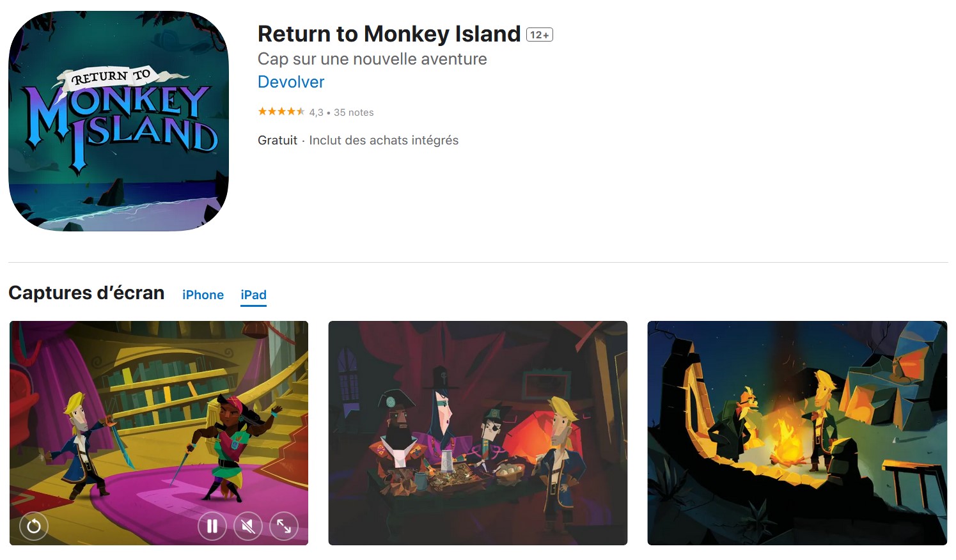The width and height of the screenshot is (956, 560).
Task: Replay the preview video
Action: pos(34,526)
